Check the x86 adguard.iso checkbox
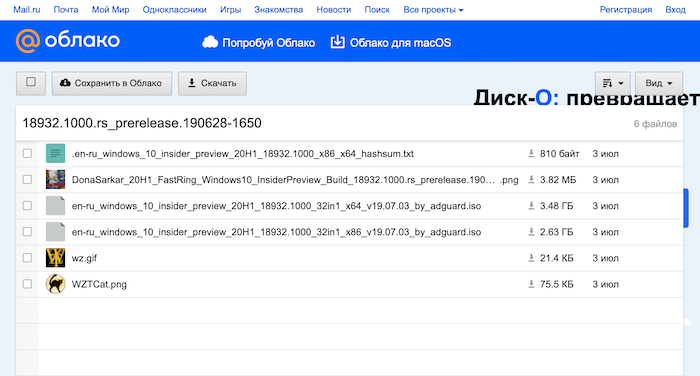Screen dimensions: 700x376 click(x=27, y=232)
